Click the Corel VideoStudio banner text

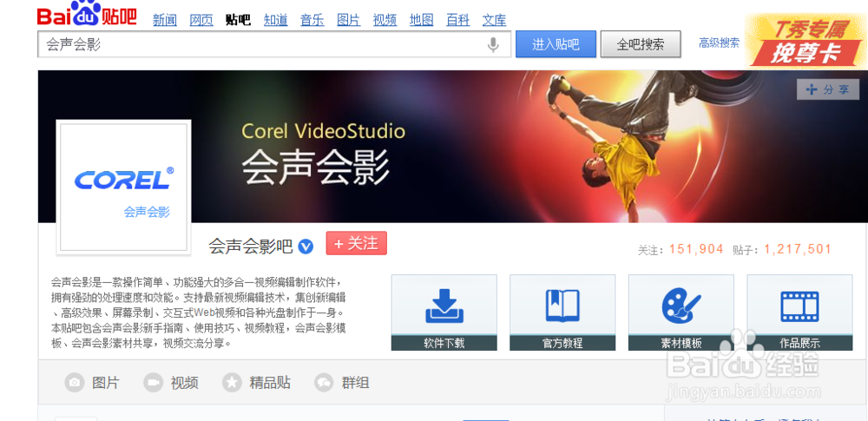[323, 131]
